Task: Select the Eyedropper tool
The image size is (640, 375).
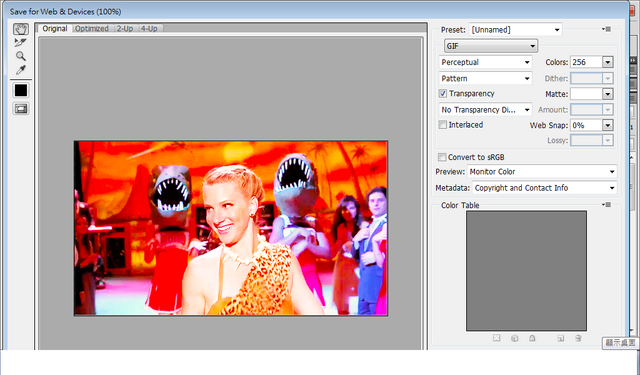Action: [x=20, y=70]
